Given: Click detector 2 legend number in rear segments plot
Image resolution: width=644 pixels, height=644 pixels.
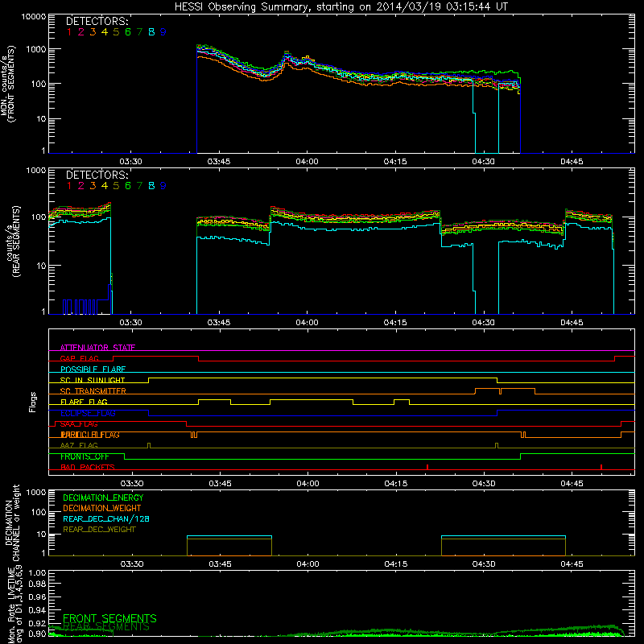Looking at the screenshot, I should coord(81,186).
